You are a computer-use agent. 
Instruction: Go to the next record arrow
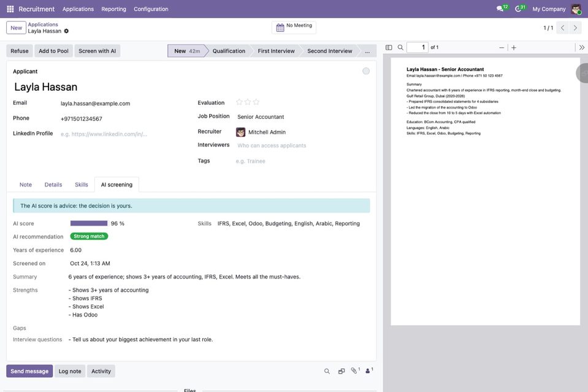coord(575,28)
